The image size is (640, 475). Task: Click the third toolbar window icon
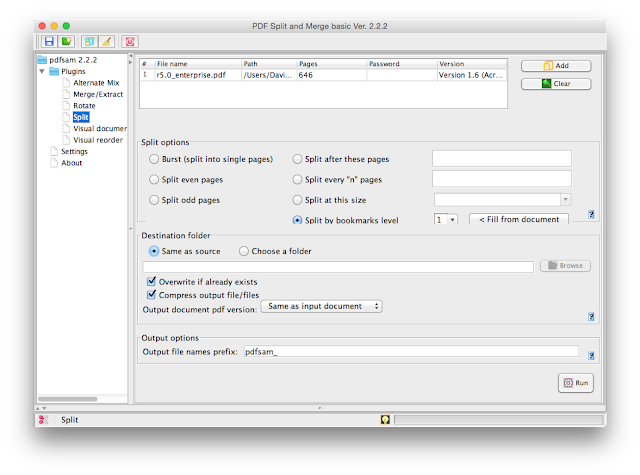point(89,41)
